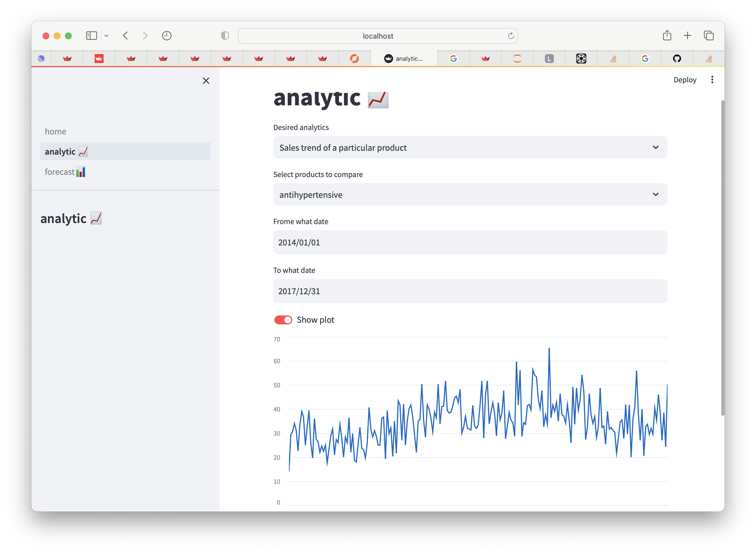Open the three-dot app menu
This screenshot has height=553, width=756.
click(x=712, y=80)
